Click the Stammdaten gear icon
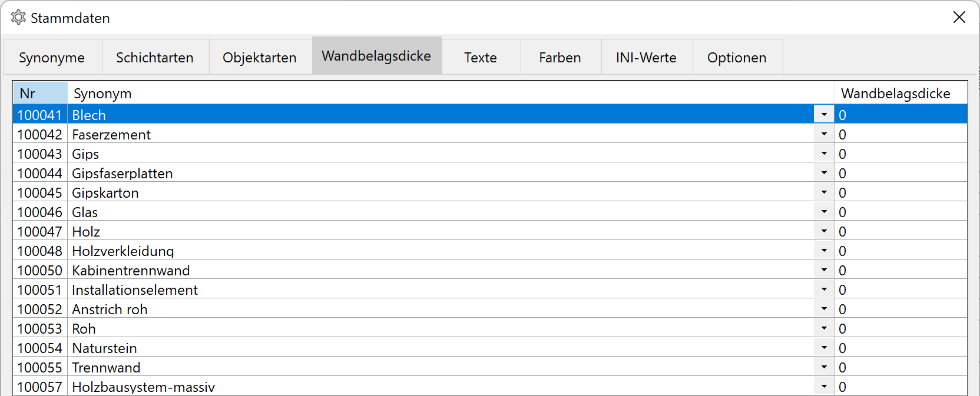 point(18,18)
